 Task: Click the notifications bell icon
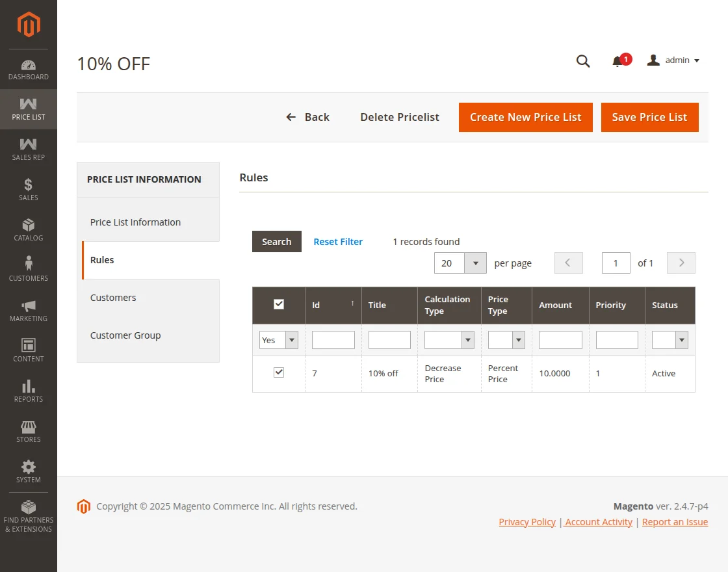pyautogui.click(x=617, y=61)
